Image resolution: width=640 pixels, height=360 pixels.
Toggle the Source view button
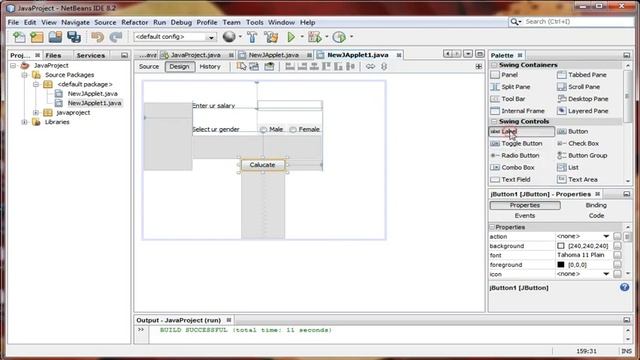pos(149,67)
